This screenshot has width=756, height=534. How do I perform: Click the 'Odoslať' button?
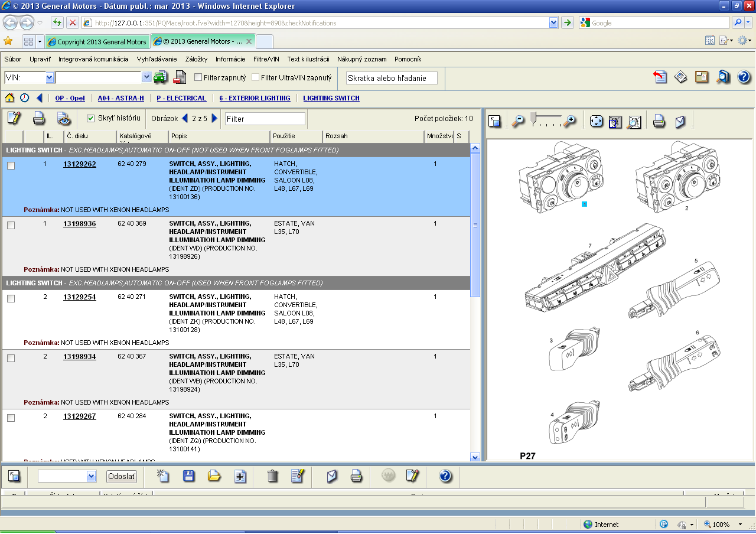point(122,476)
